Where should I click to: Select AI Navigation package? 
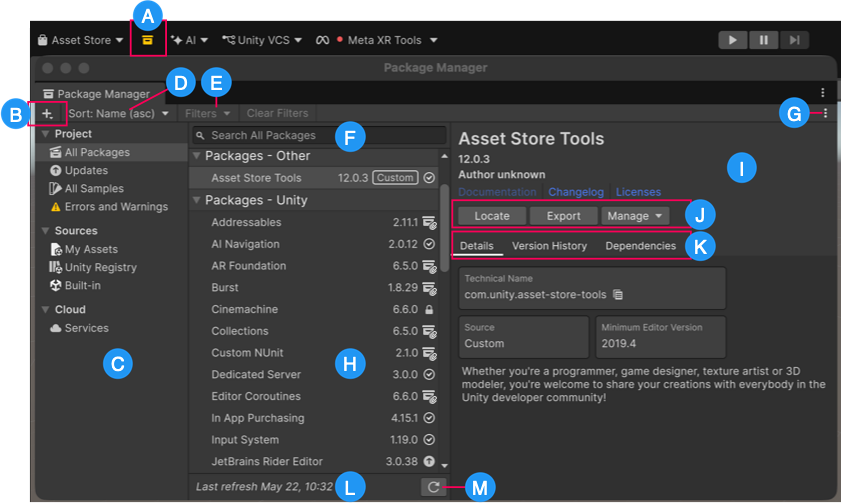click(x=314, y=244)
